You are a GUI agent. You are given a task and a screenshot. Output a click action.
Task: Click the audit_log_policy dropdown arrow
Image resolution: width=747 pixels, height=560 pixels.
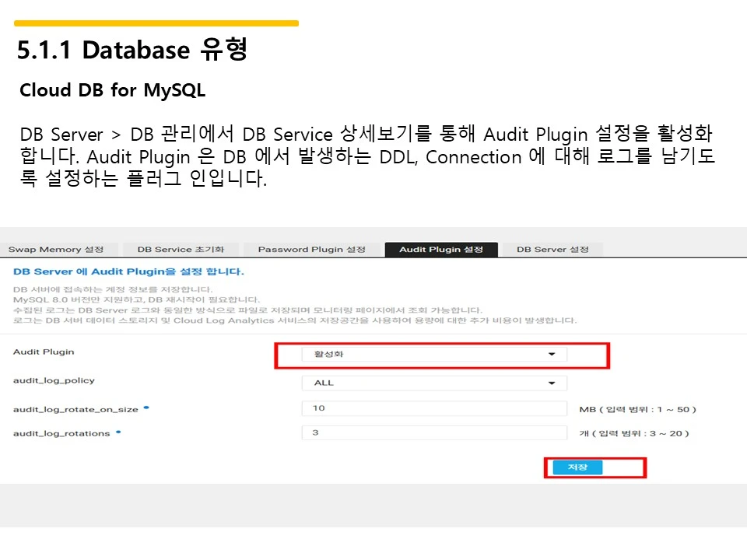[x=552, y=383]
